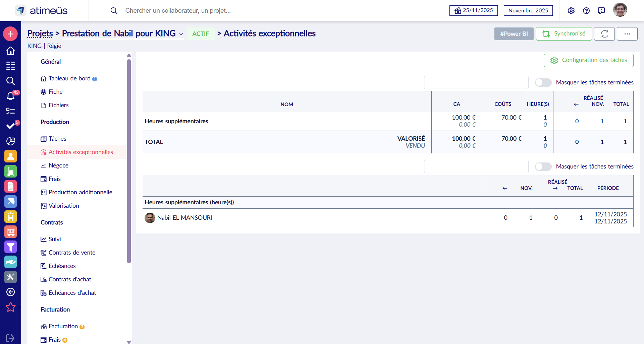Open the list view icon in left rail
The width and height of the screenshot is (644, 344).
[x=10, y=66]
